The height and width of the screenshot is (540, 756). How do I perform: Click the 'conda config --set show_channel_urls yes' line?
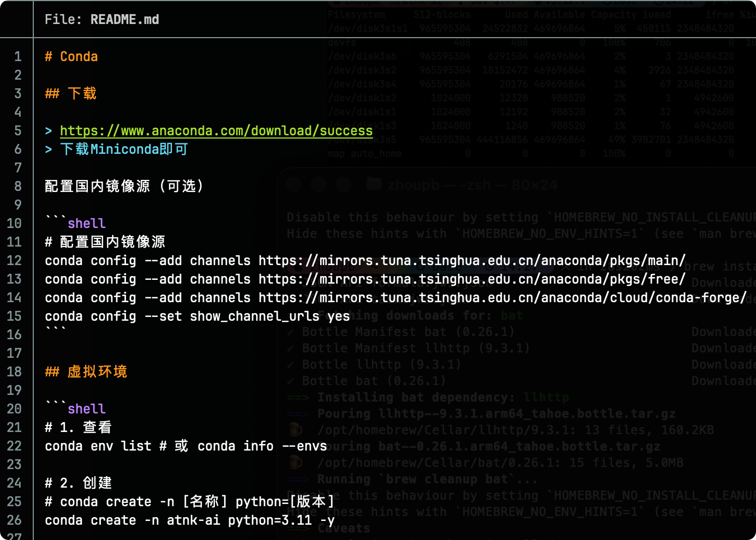pos(197,316)
